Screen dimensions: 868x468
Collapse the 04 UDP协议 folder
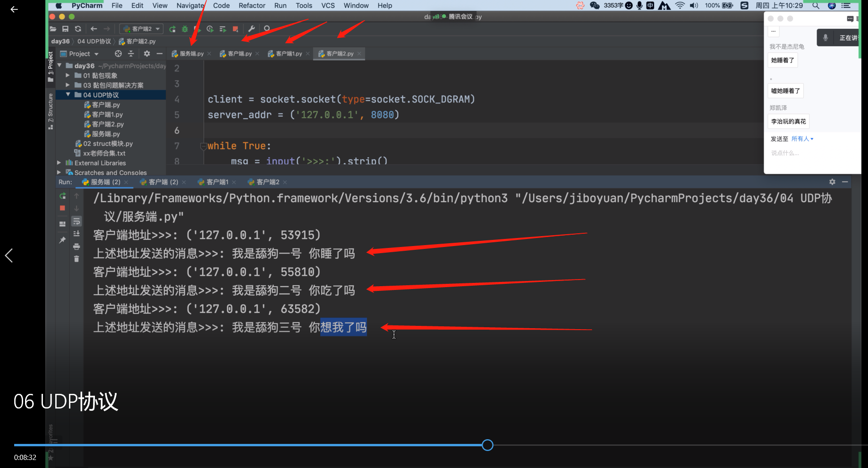[x=68, y=95]
